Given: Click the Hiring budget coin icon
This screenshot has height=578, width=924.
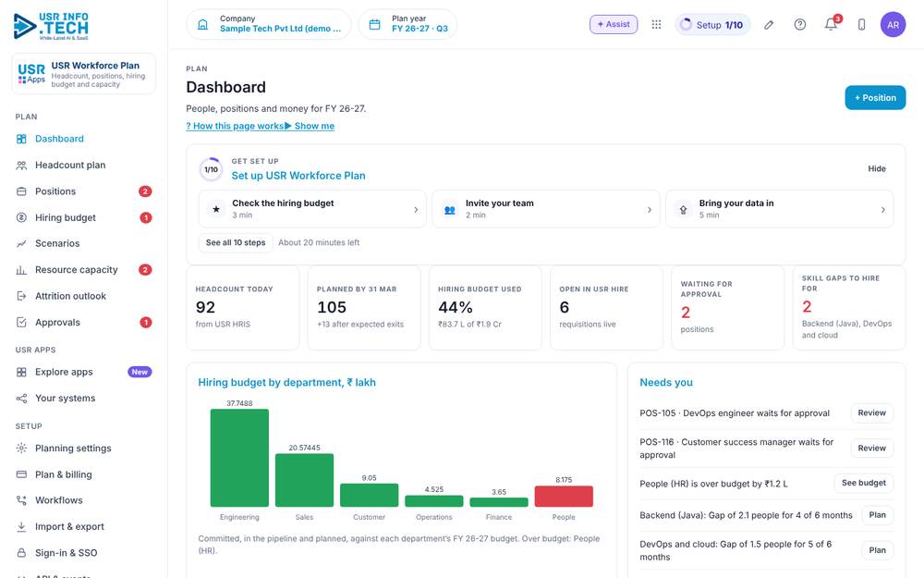Looking at the screenshot, I should [x=21, y=217].
